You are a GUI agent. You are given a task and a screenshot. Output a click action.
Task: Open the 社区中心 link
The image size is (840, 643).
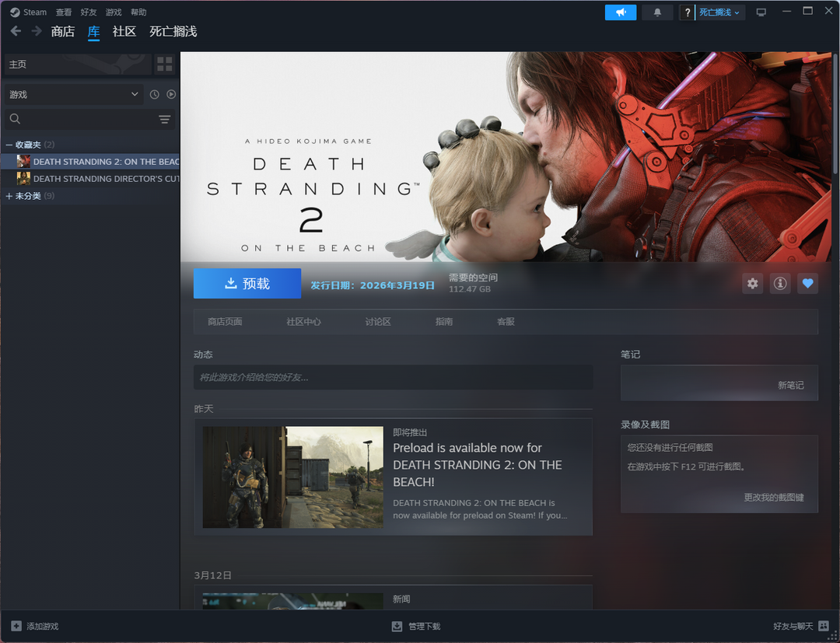tap(303, 322)
